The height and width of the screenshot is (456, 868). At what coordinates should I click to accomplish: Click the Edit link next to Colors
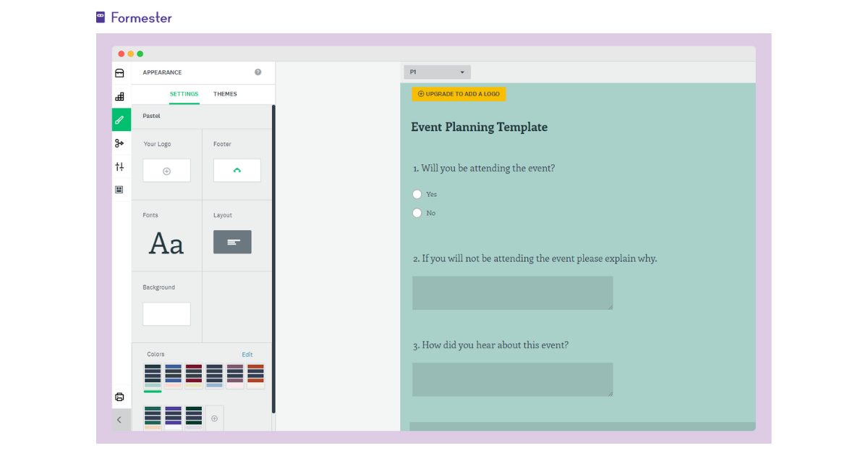(247, 354)
